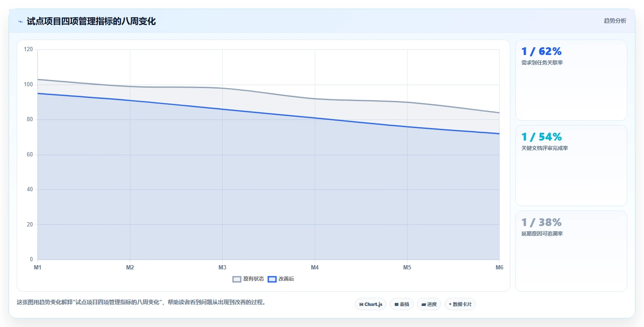This screenshot has height=327, width=644.
Task: Click the M6 axis label
Action: coord(499,267)
